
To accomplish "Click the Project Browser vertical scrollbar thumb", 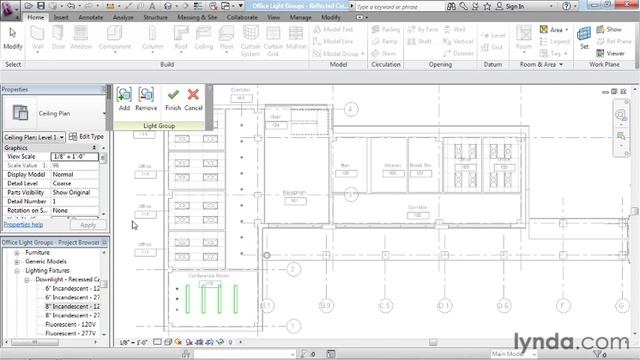I will tap(104, 284).
